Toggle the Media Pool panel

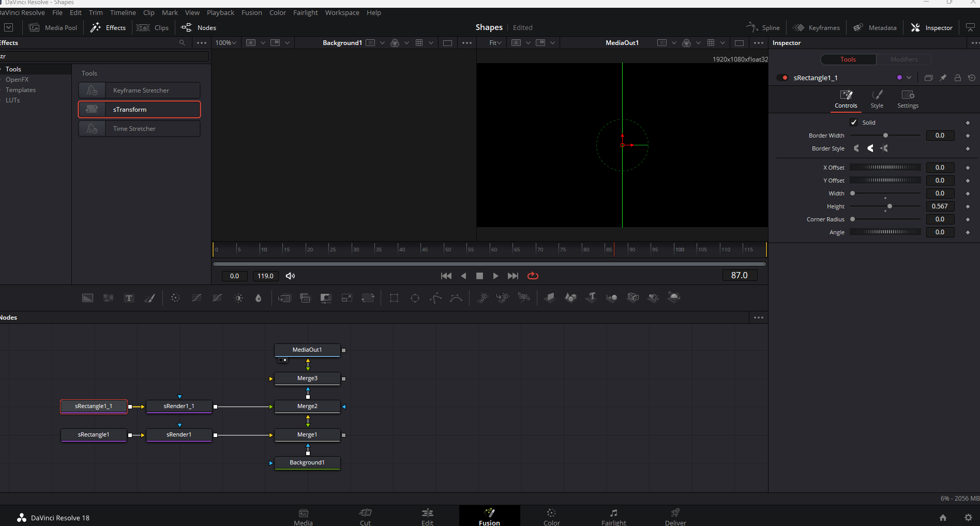53,28
